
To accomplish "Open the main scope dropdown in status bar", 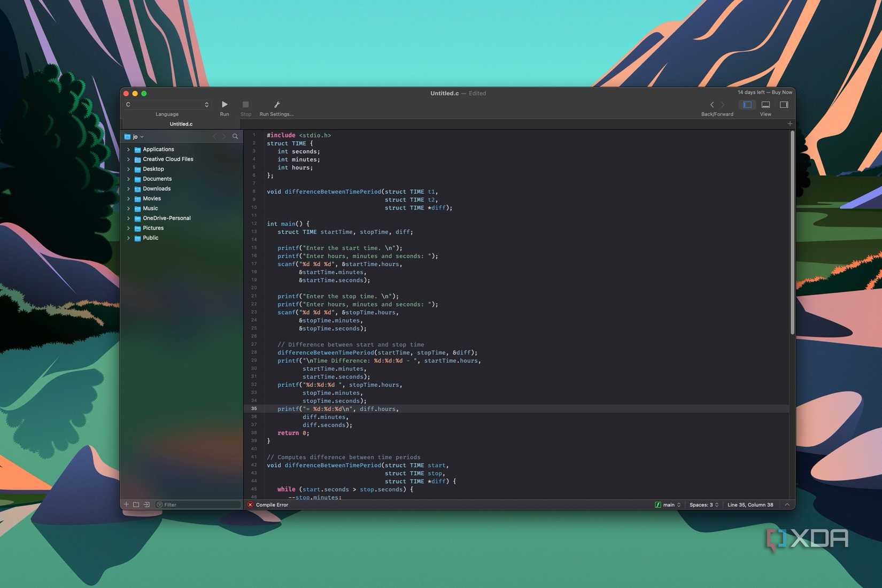I will point(668,504).
